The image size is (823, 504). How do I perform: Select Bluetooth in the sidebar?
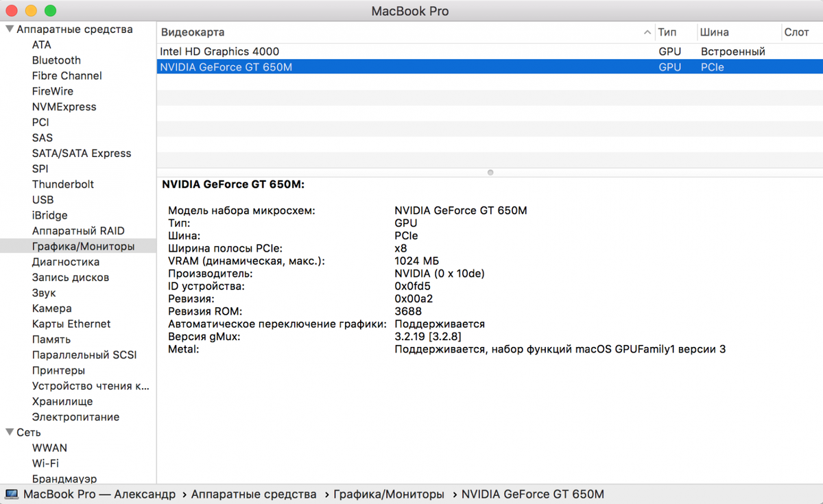(x=56, y=60)
